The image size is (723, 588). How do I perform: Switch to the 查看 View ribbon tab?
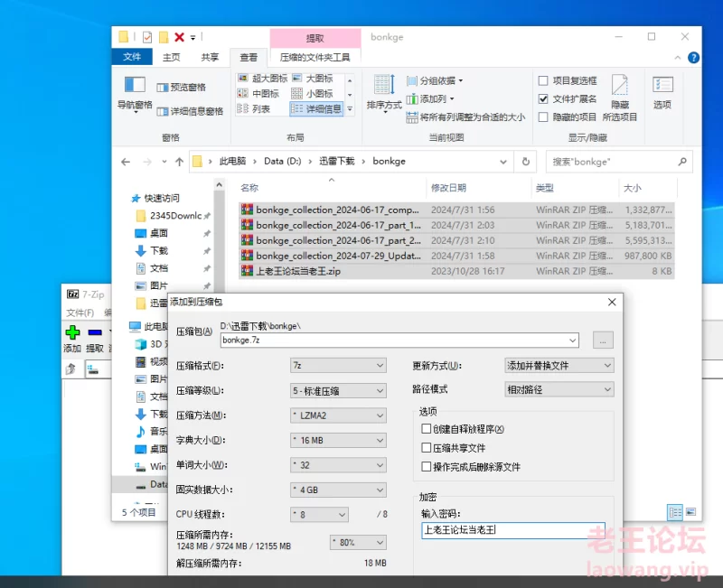coord(249,57)
